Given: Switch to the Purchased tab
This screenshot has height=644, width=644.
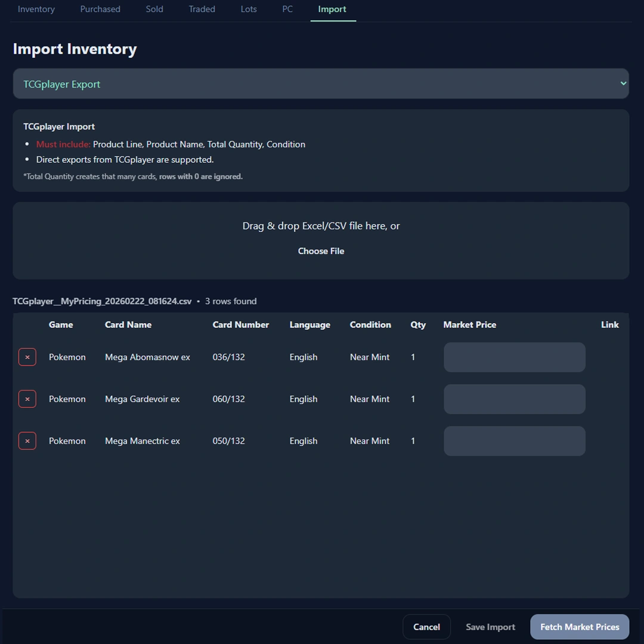Looking at the screenshot, I should pyautogui.click(x=100, y=9).
